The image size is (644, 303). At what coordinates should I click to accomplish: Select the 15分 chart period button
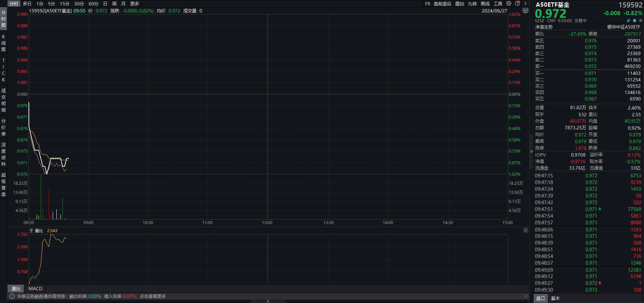tap(64, 4)
